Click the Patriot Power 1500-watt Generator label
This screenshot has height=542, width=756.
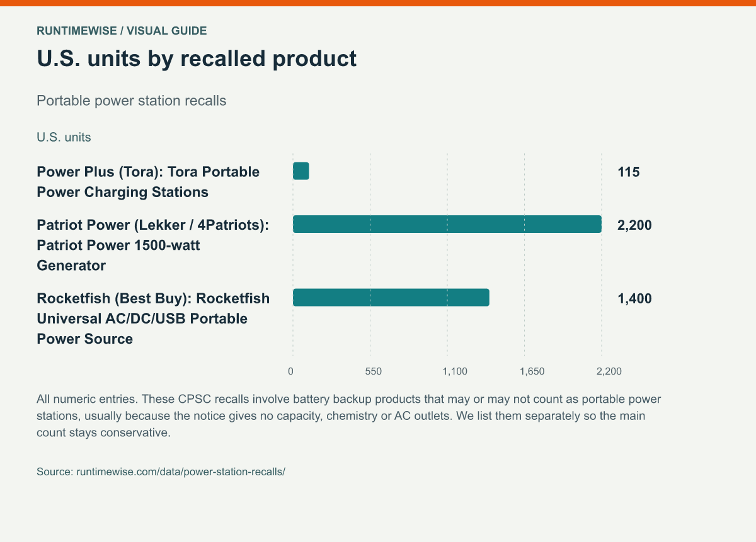point(153,245)
